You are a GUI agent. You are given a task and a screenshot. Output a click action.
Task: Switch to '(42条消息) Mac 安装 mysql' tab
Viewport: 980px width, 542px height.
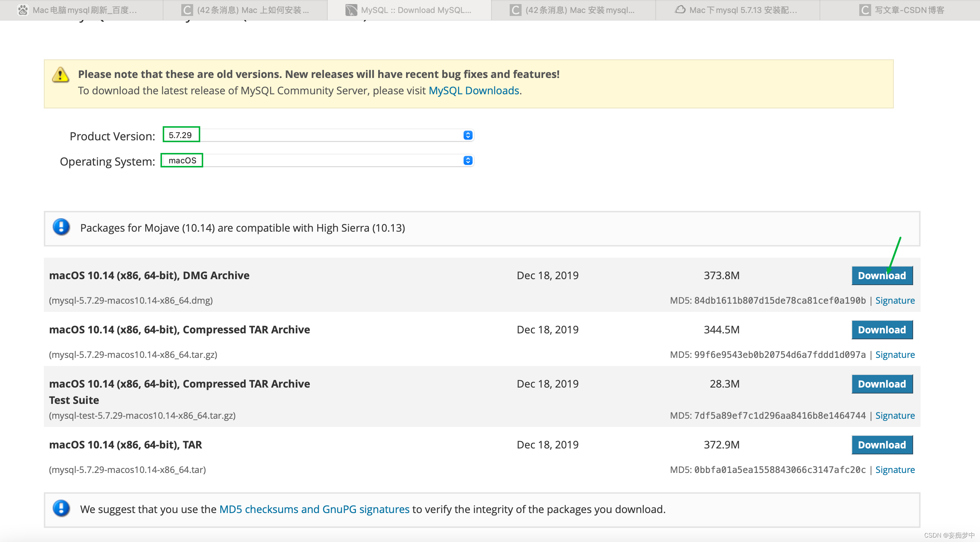573,10
